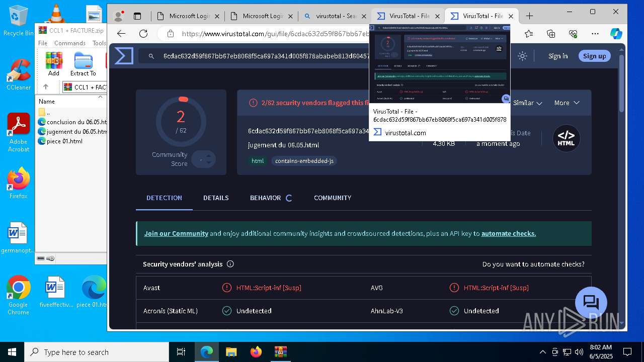
Task: Adjust the community score vote stepper
Action: [x=203, y=159]
